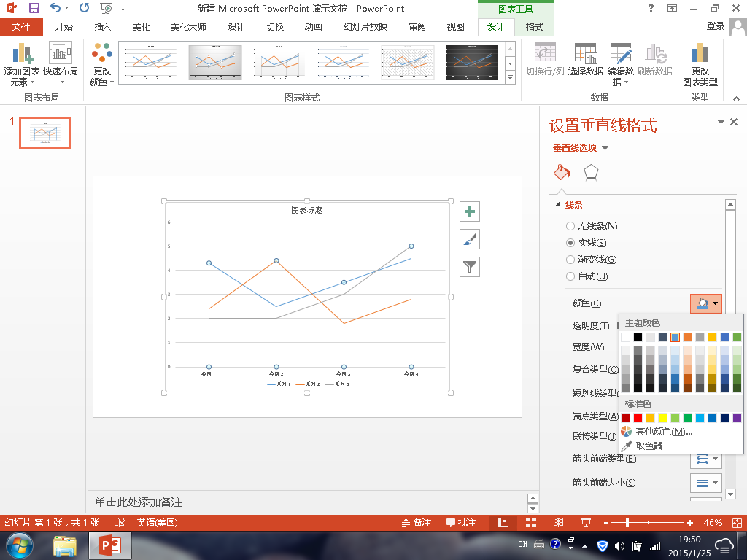Open 箭头前端大小 dropdown
Image resolution: width=747 pixels, height=560 pixels.
pos(706,483)
